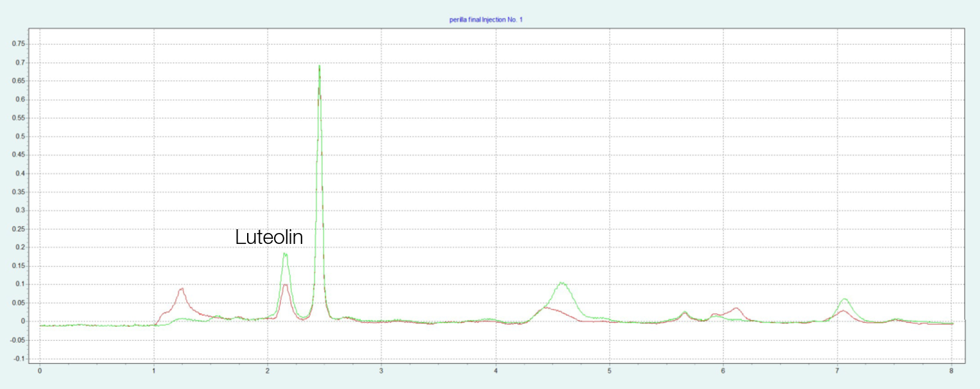
Task: Select the x-axis tick label 4
Action: [x=495, y=370]
